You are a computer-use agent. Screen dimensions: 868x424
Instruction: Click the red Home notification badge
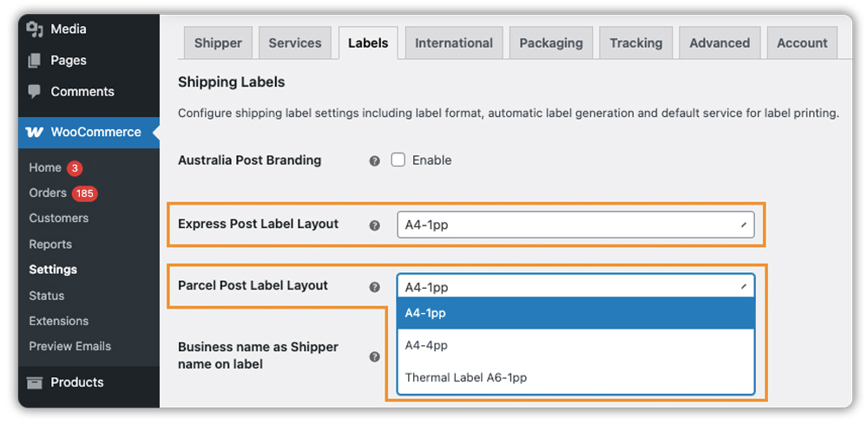[75, 167]
